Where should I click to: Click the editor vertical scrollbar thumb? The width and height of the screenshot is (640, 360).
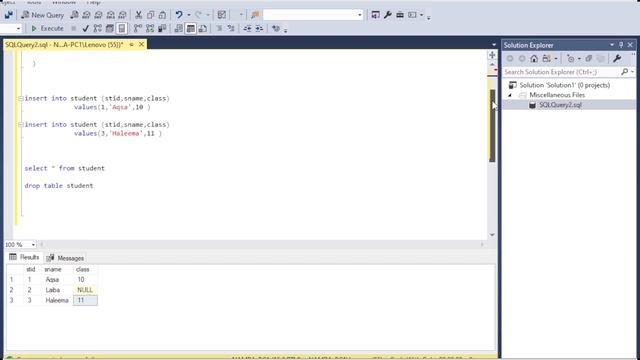[x=492, y=126]
